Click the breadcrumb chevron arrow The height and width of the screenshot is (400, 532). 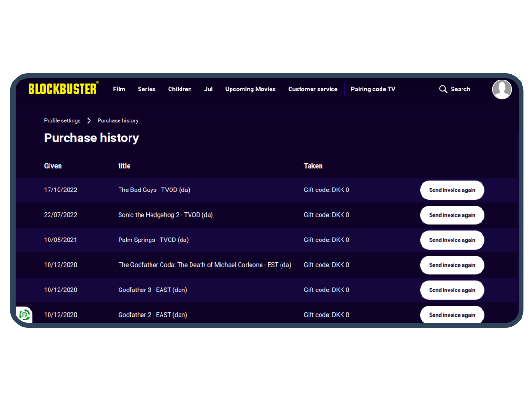(x=89, y=121)
